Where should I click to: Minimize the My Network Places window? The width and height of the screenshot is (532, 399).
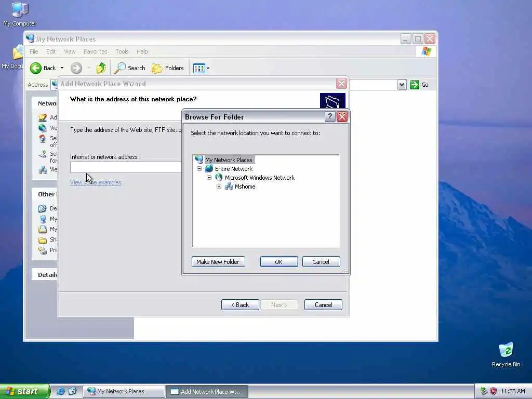pyautogui.click(x=406, y=38)
